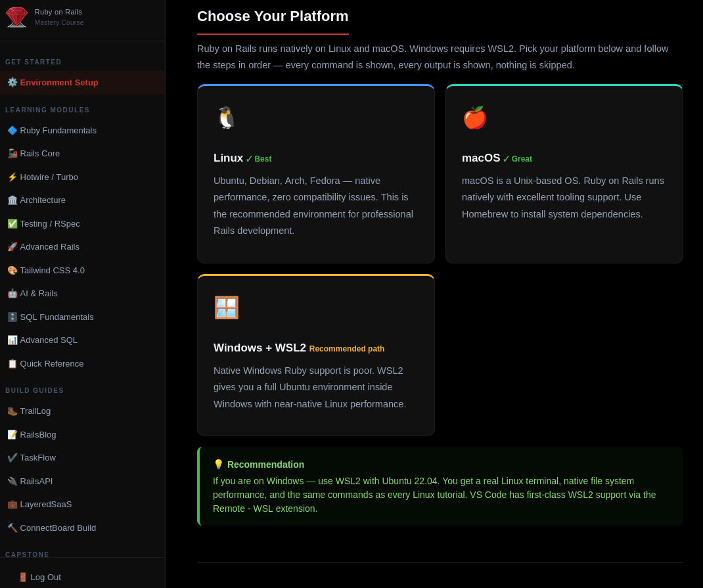
Task: Open the AI & Rails module
Action: tap(83, 294)
